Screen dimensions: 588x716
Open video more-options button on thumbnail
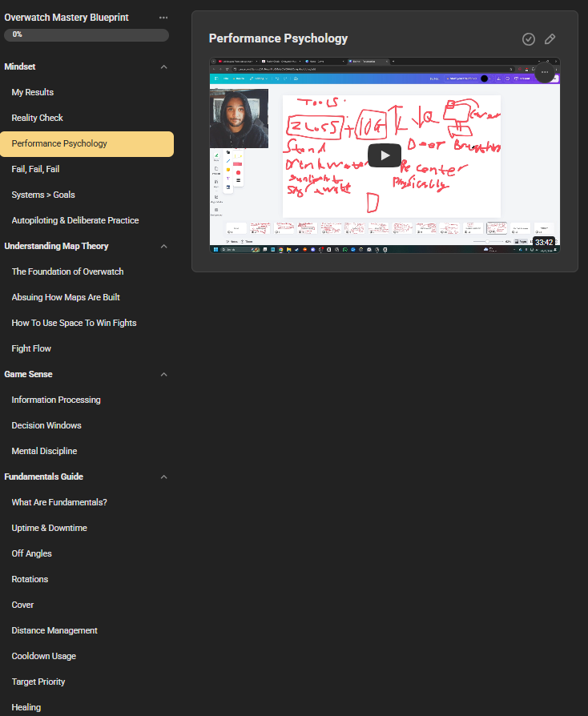click(545, 72)
